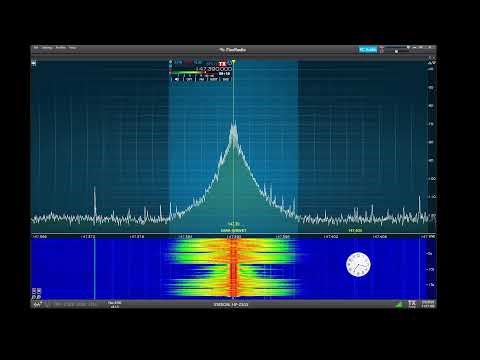Viewport: 480px width, 360px height.
Task: Expand the panadapter side menu icon
Action: point(34,63)
